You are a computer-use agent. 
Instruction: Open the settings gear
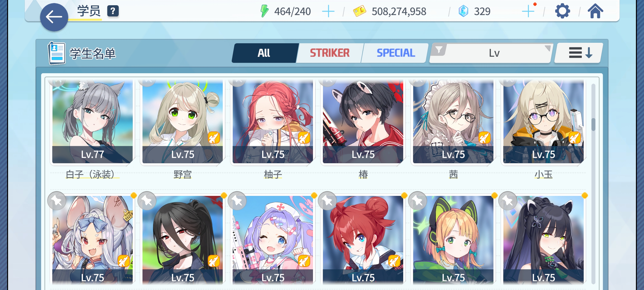pos(562,11)
